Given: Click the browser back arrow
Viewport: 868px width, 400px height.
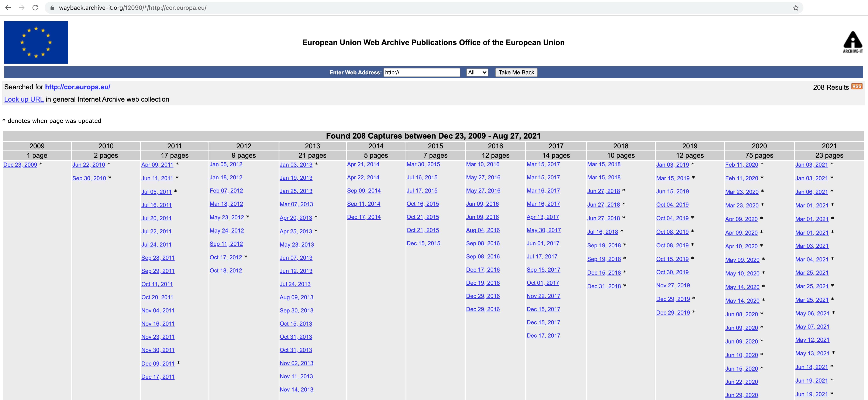Looking at the screenshot, I should click(8, 7).
